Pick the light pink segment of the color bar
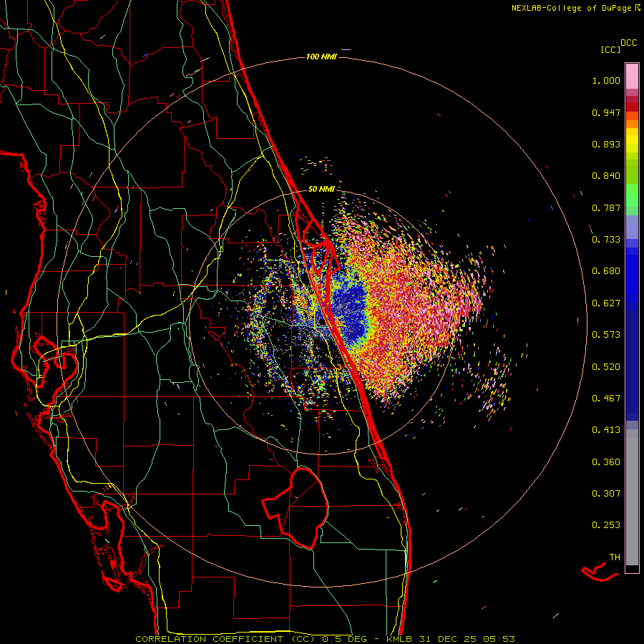This screenshot has width=644, height=644. (x=632, y=76)
